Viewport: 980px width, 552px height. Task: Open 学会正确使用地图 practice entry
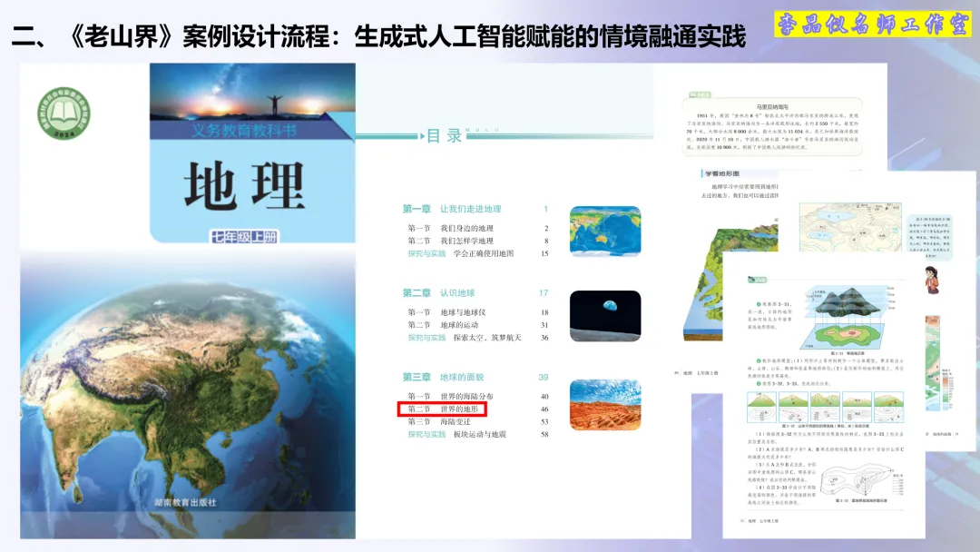461,253
